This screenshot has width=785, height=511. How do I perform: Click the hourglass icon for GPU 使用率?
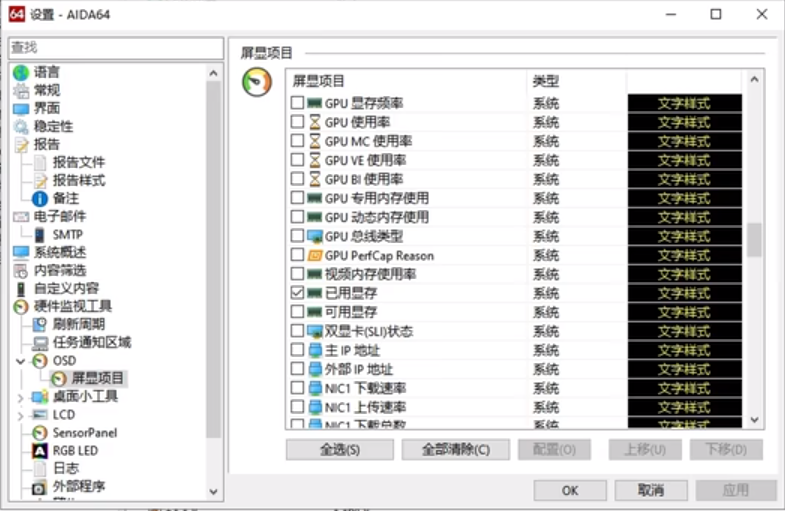[x=314, y=122]
